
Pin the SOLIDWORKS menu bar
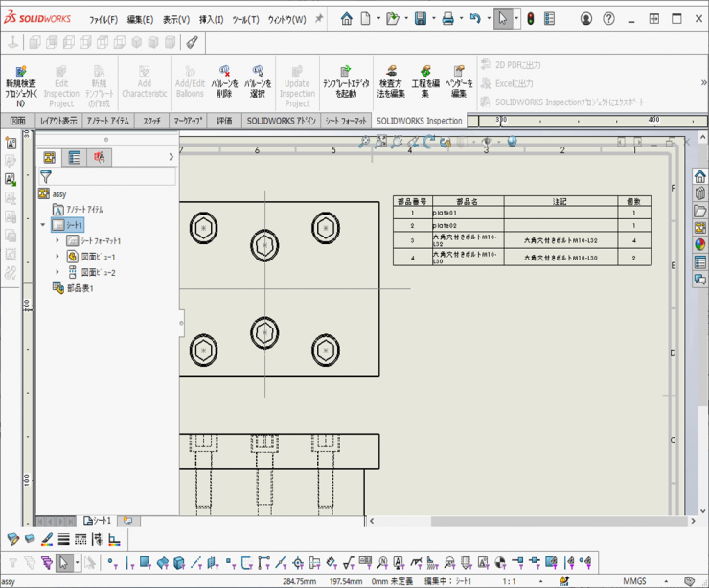click(319, 18)
